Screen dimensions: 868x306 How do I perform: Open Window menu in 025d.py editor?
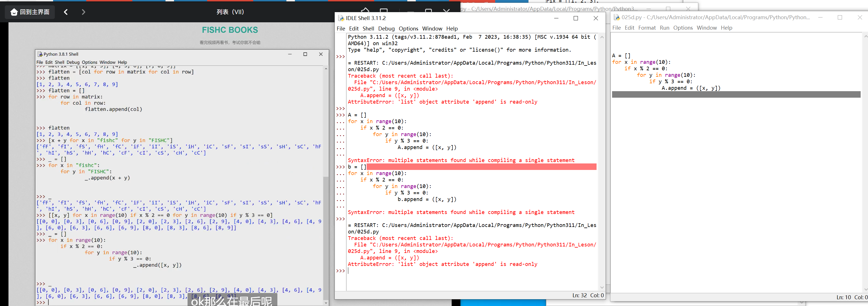(707, 28)
